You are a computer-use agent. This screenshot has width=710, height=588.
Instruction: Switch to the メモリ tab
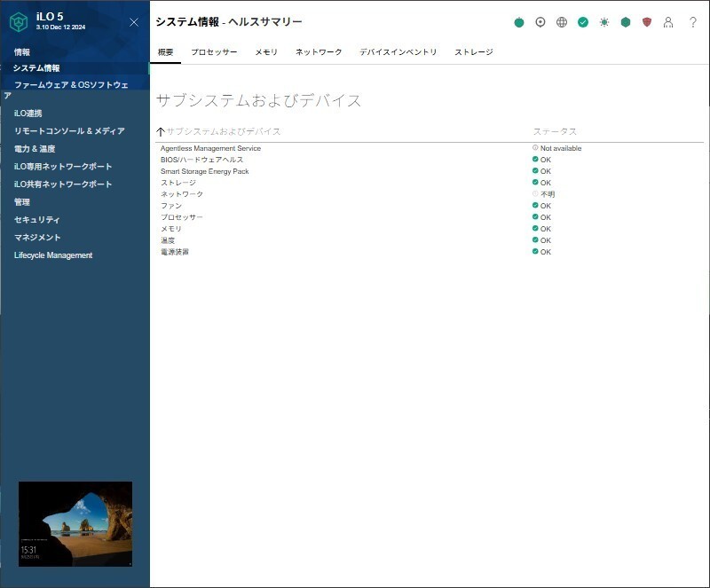(266, 52)
